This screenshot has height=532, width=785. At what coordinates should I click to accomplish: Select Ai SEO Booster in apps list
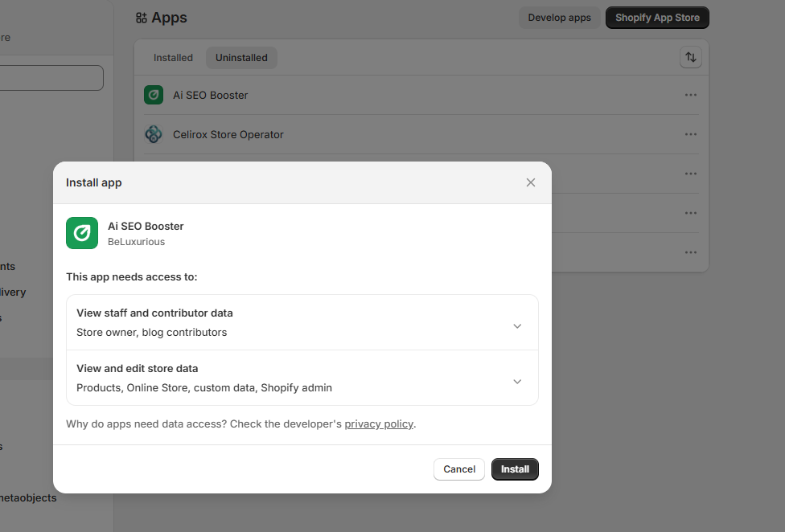210,95
